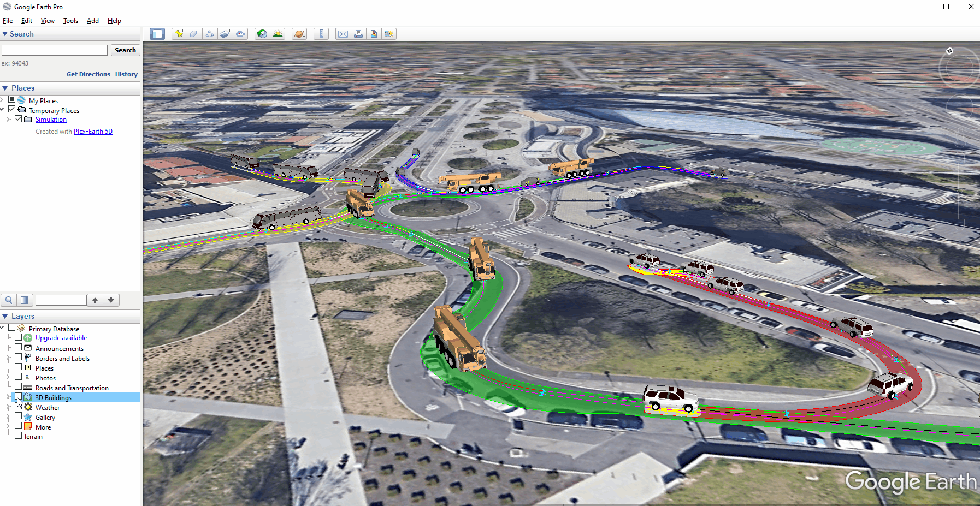
Task: Click the panel toggle icon beside magnifier
Action: point(25,300)
